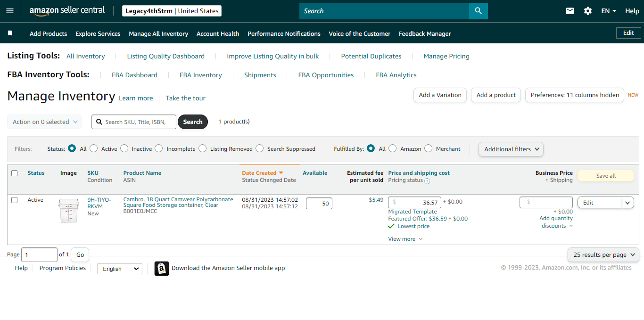Open the English footer language select
Viewport: 644px width, 320px height.
click(x=120, y=269)
